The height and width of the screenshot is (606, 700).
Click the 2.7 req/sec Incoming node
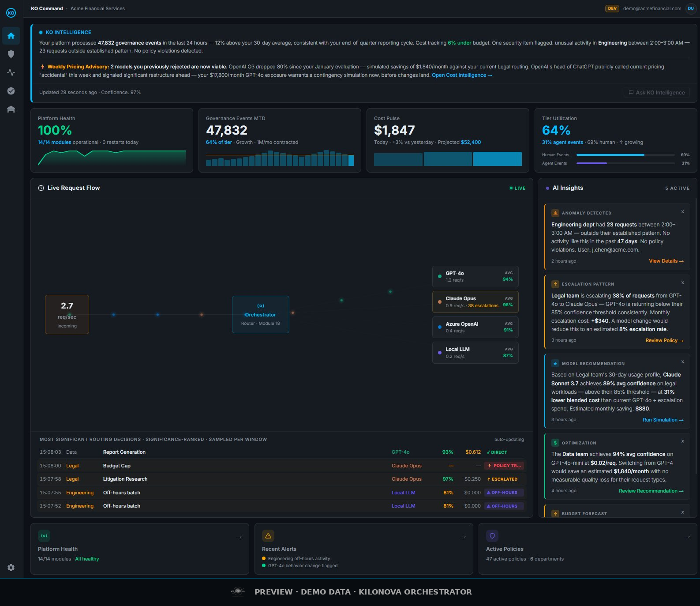tap(67, 314)
